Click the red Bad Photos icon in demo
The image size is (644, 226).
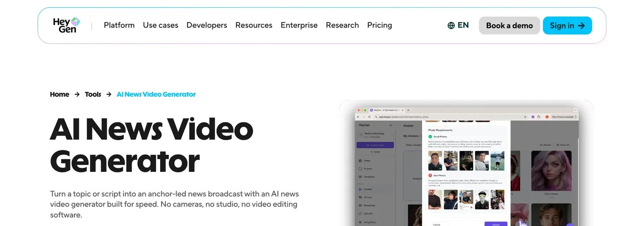(430, 175)
